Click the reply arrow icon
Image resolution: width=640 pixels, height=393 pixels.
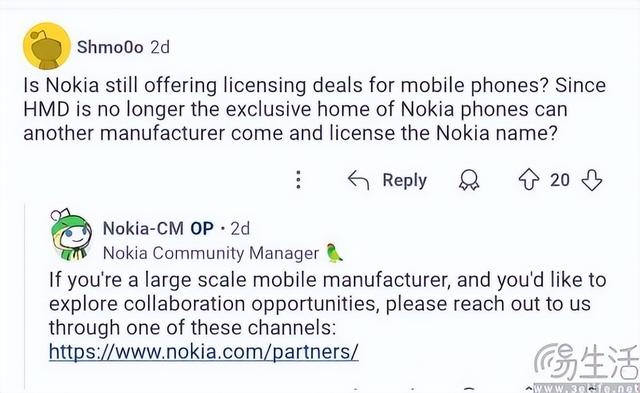click(358, 180)
